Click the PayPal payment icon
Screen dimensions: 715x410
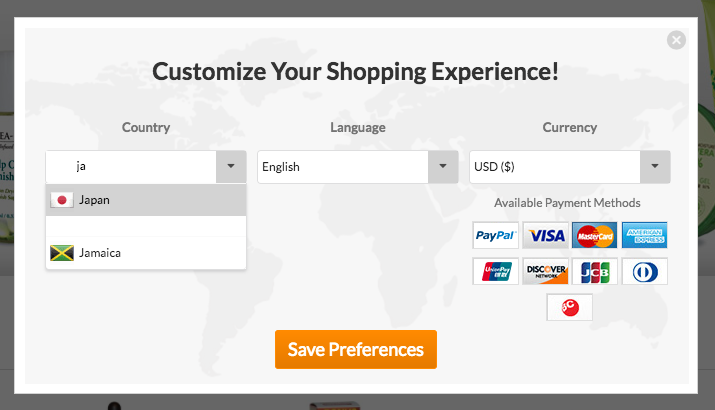point(496,235)
